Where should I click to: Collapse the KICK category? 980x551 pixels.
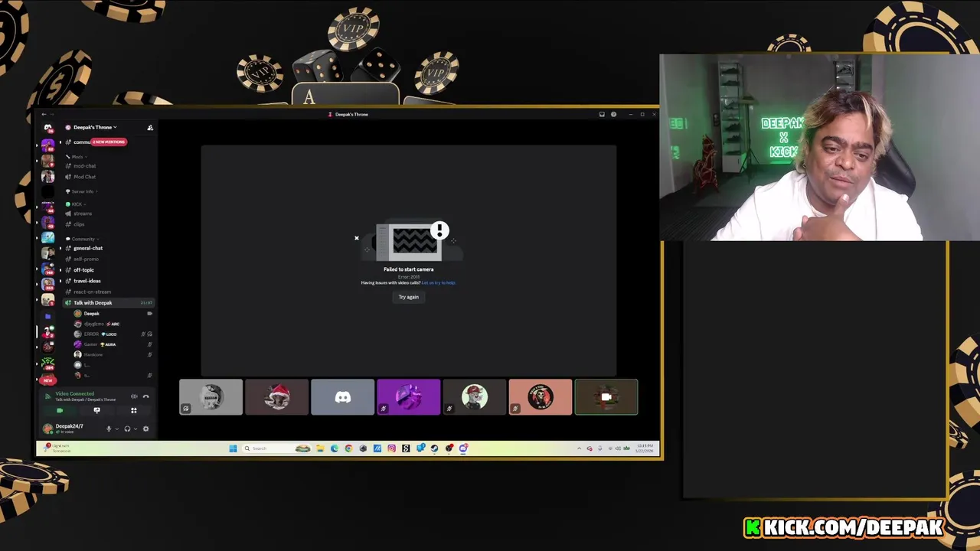tap(75, 204)
